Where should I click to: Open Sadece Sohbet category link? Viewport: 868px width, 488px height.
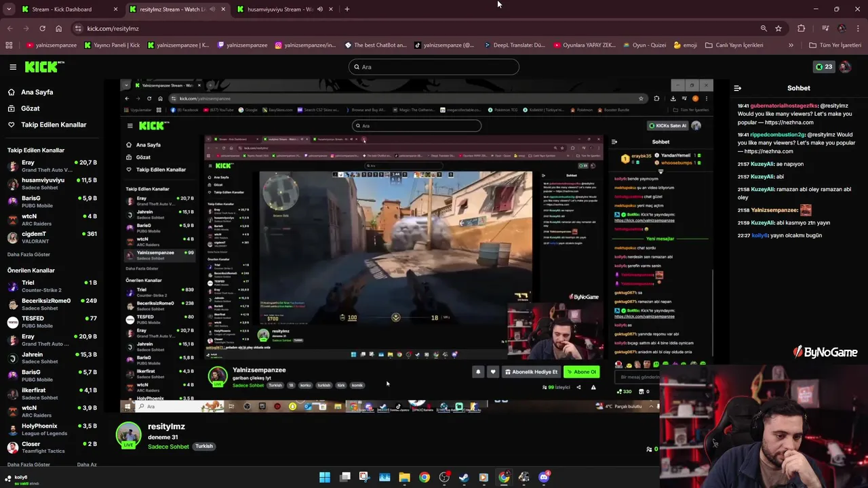[x=168, y=447]
